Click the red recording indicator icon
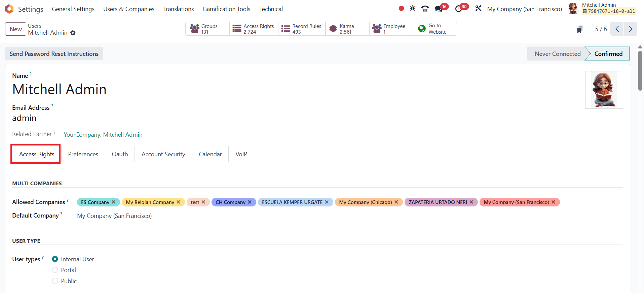Image resolution: width=644 pixels, height=293 pixels. (x=401, y=8)
